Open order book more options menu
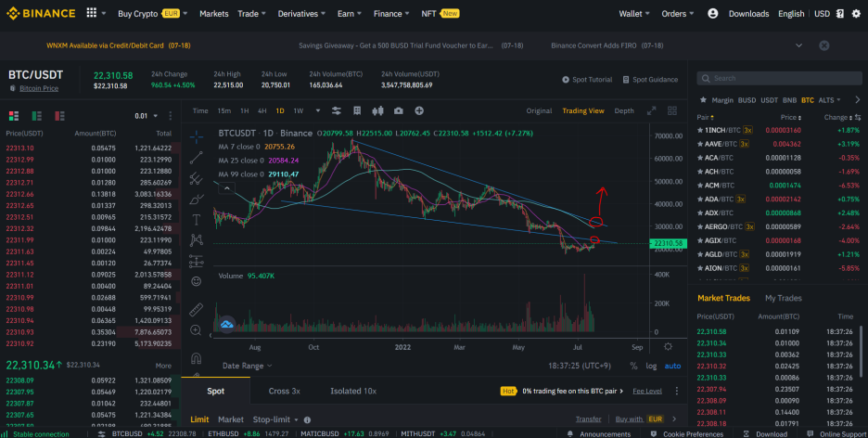The height and width of the screenshot is (438, 868). (171, 116)
